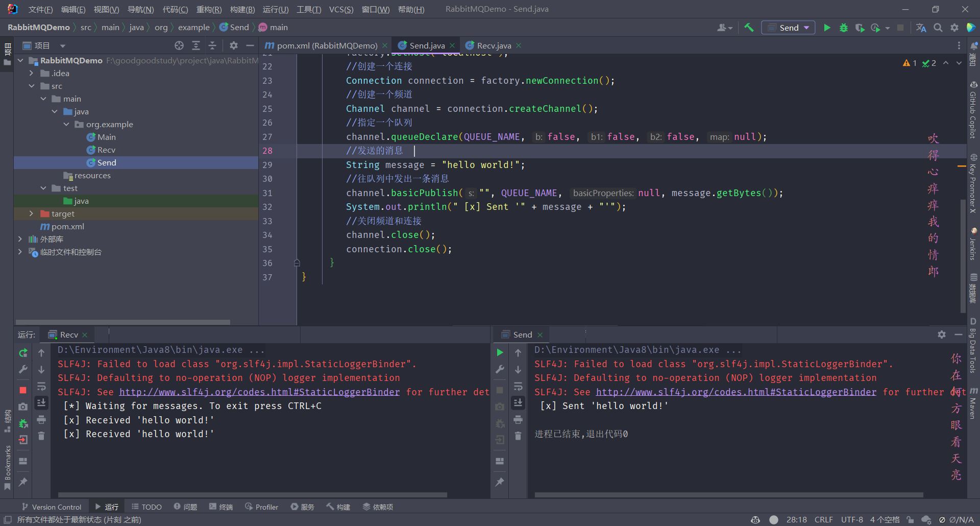This screenshot has width=980, height=526.
Task: Open Run panel settings gear
Action: pos(942,334)
